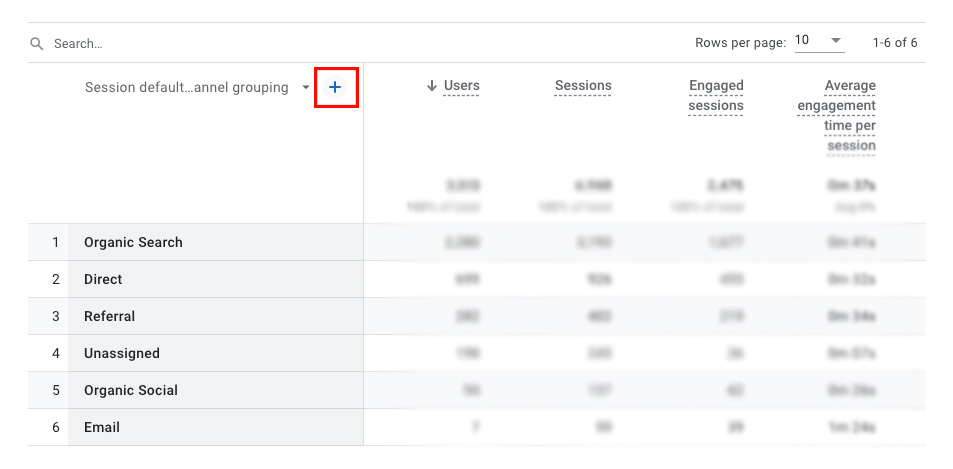Select the Unassigned channel row
Image resolution: width=953 pixels, height=469 pixels.
coord(121,353)
